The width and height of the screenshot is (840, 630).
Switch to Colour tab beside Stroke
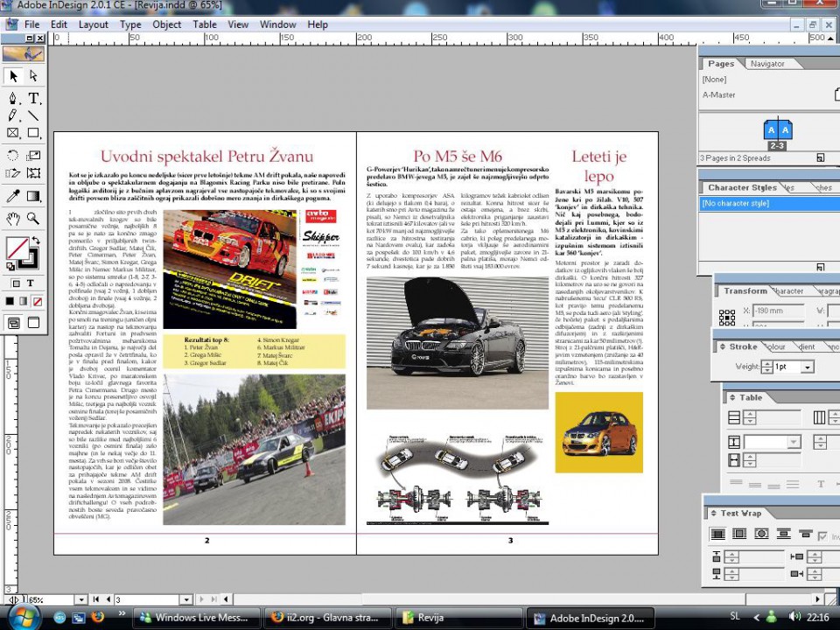pyautogui.click(x=776, y=347)
